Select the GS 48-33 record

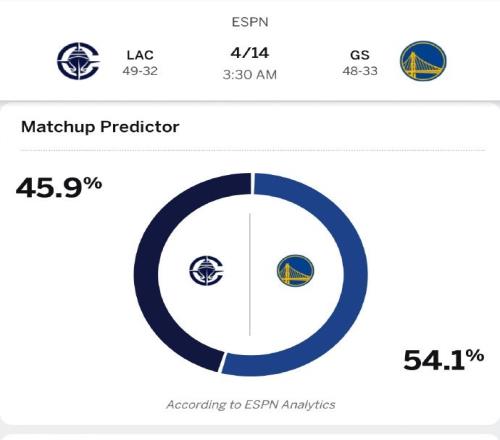point(360,71)
